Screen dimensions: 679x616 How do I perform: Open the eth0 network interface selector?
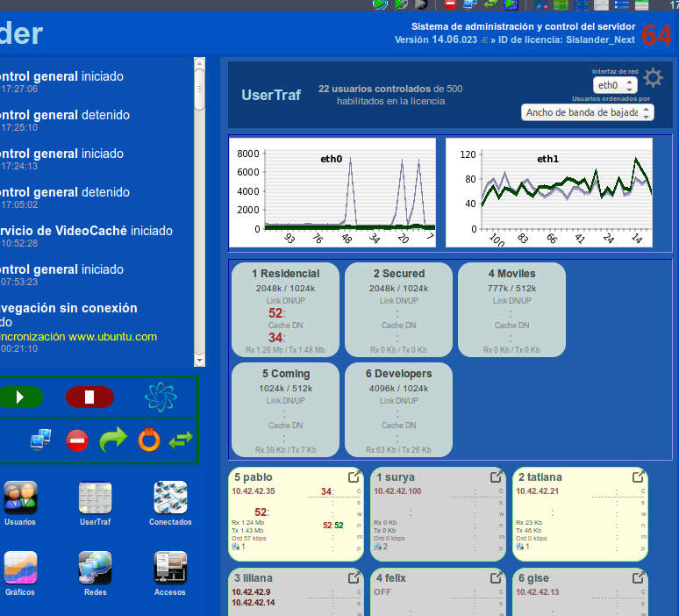615,85
